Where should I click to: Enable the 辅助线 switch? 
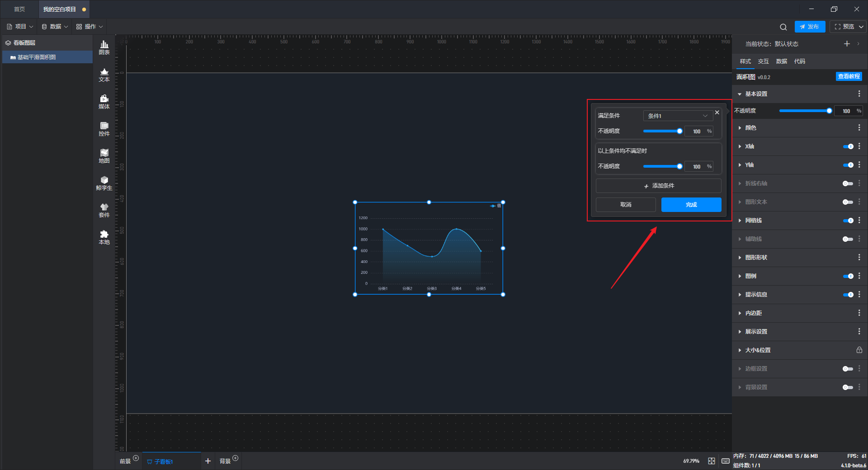pyautogui.click(x=848, y=239)
